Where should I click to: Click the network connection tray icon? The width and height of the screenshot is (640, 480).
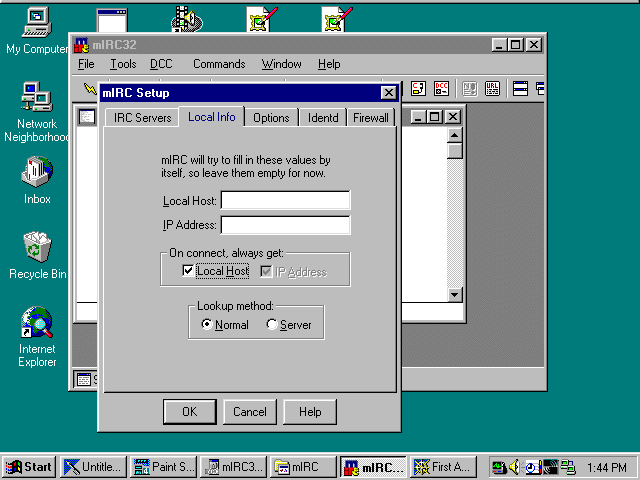pyautogui.click(x=568, y=467)
